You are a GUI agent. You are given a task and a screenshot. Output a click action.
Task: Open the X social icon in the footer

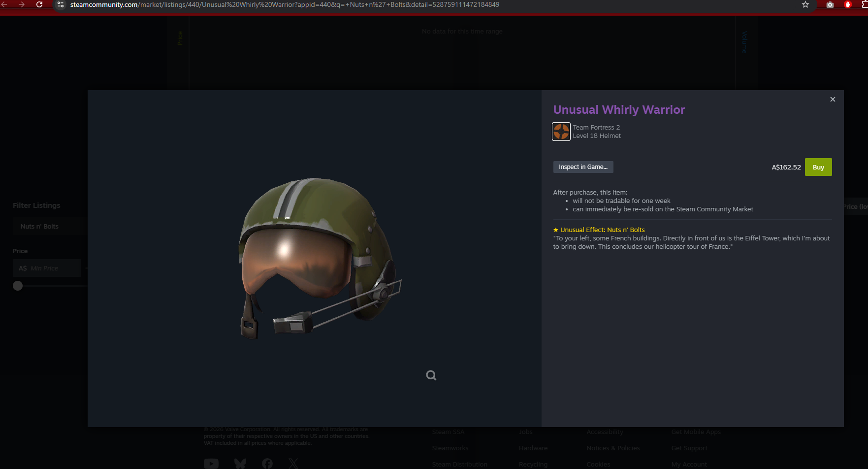click(x=293, y=464)
